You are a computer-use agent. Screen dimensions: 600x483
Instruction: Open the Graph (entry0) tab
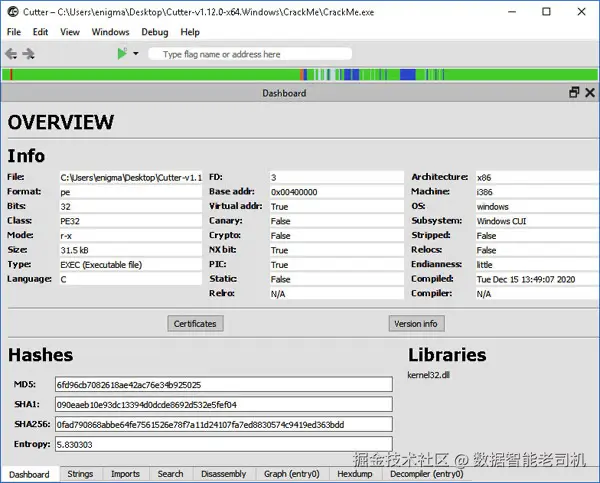(x=291, y=474)
